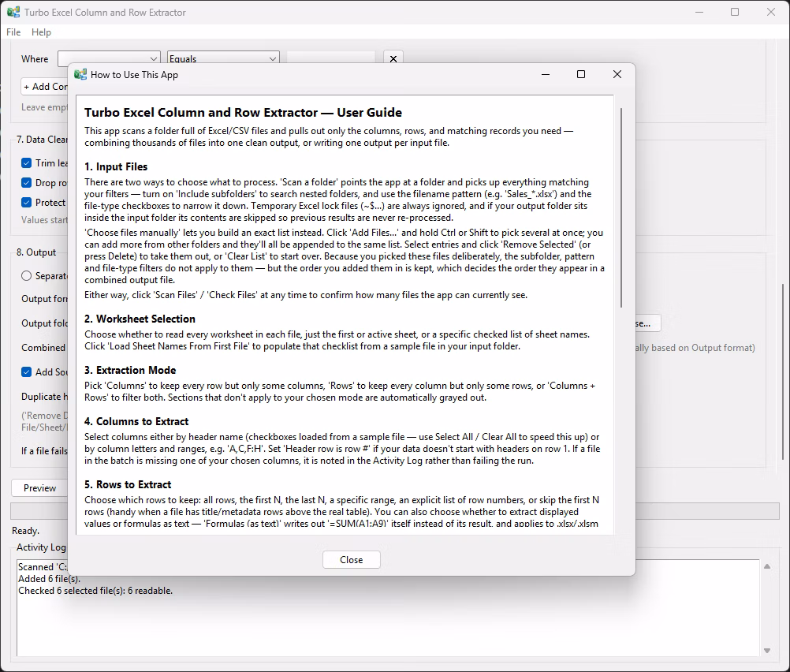Click the '8. Output' section label
This screenshot has height=672, width=790.
coord(36,252)
